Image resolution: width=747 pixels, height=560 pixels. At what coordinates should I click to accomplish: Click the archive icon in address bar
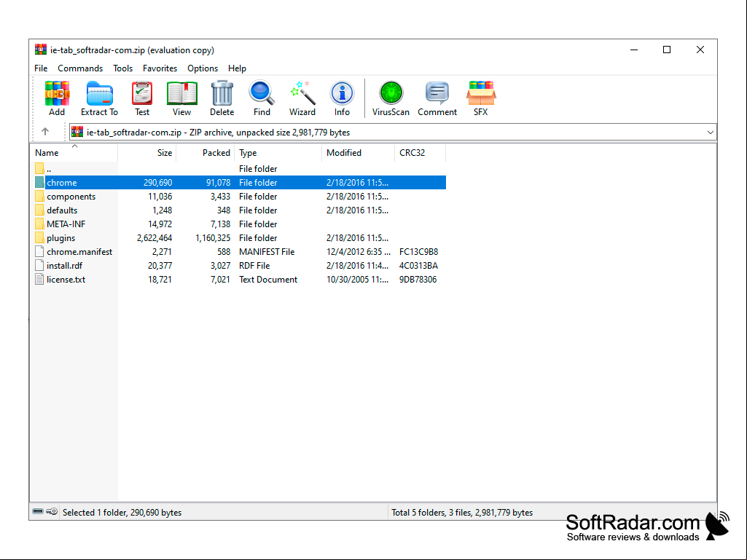tap(77, 132)
